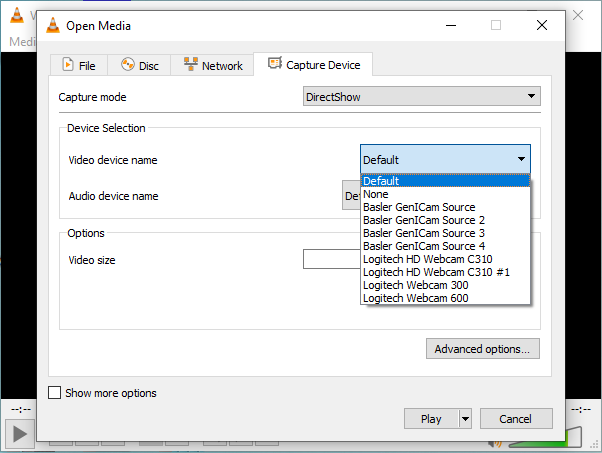Screen dimensions: 602x453
Task: Select Logitech Webcam 300
Action: point(445,285)
